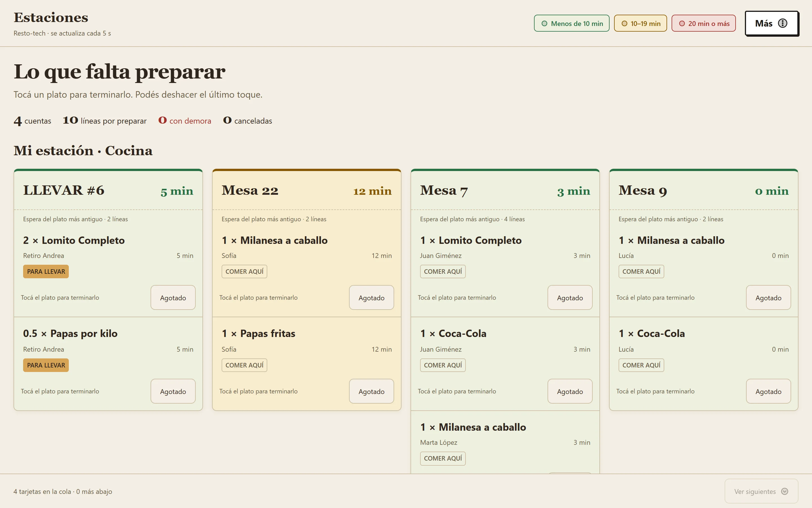Click the LLEVAR #6 card header

tap(108, 190)
